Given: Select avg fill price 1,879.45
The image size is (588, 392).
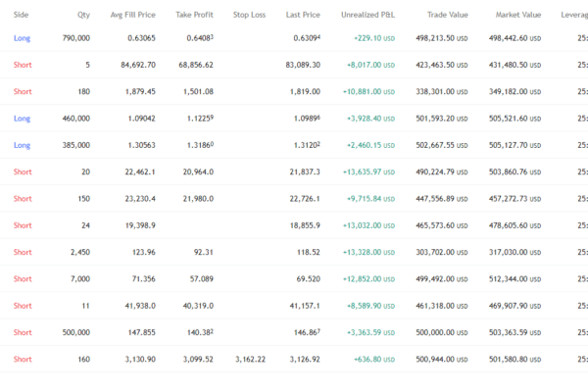Looking at the screenshot, I should 140,91.
